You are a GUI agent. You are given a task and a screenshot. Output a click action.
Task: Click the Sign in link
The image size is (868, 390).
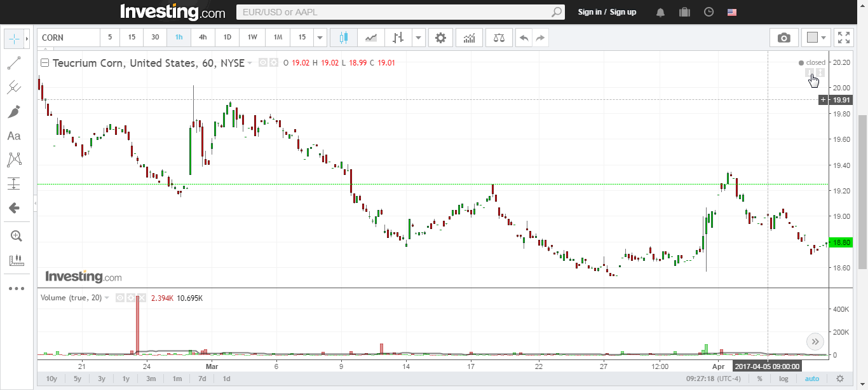tap(590, 12)
